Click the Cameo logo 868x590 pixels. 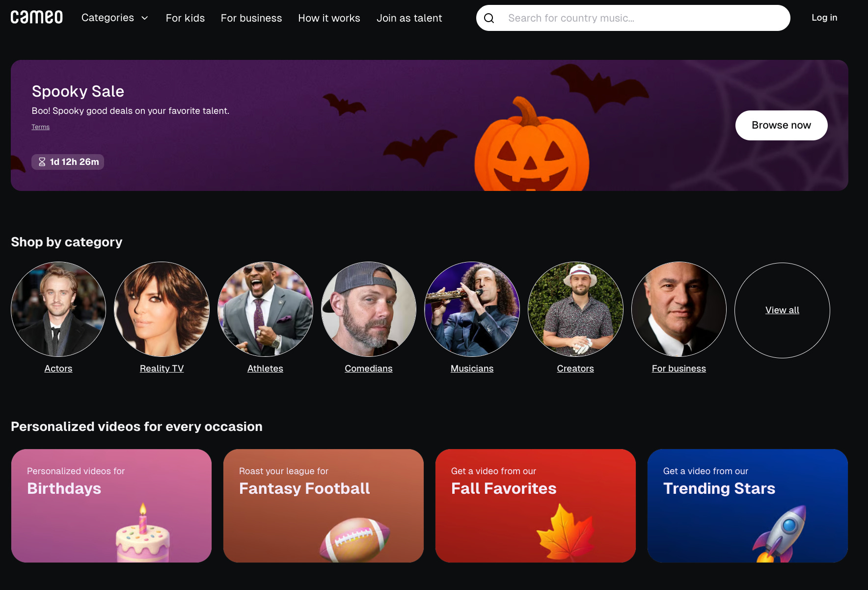point(37,17)
